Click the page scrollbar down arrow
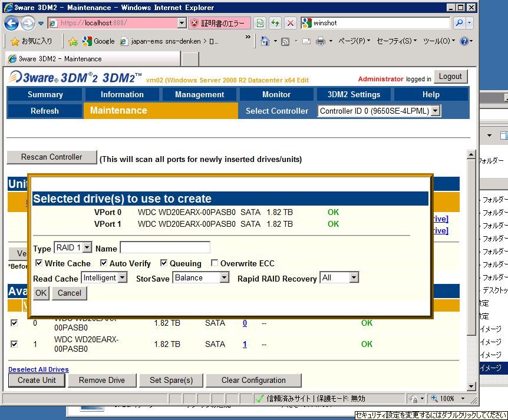508x420 pixels. [x=471, y=386]
